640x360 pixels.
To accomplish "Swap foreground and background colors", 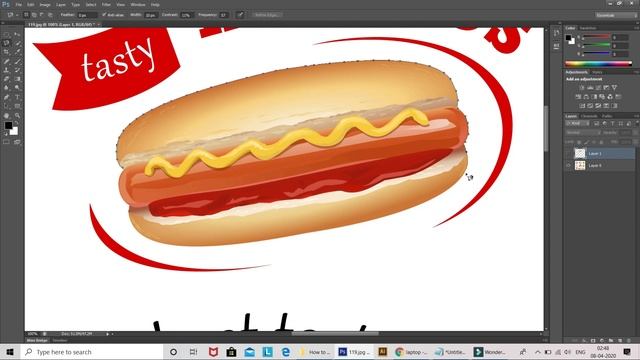I will click(17, 123).
